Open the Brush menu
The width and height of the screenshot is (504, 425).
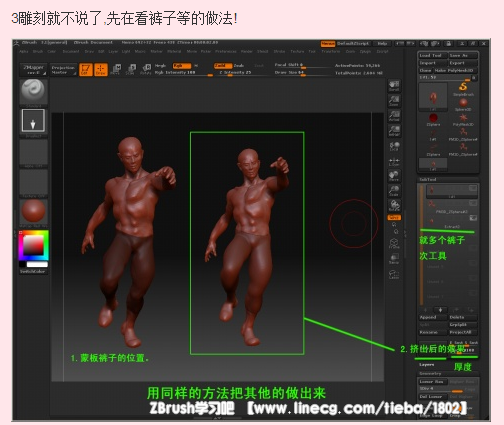38,52
